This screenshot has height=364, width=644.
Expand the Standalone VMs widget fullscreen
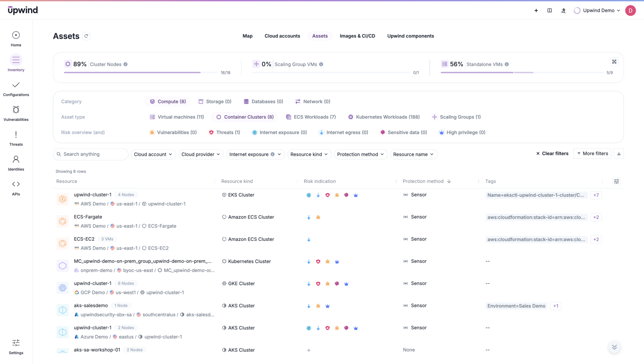coord(614,62)
